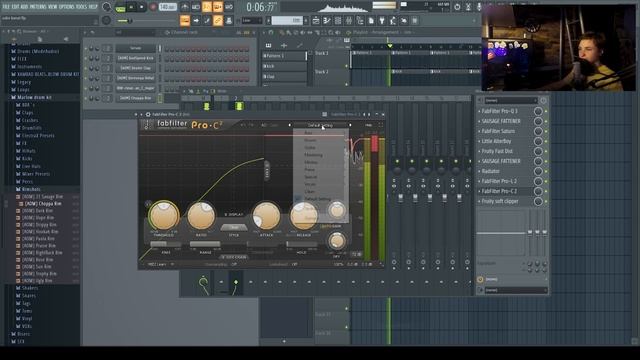Open the FabFilter Pro-L 2 slot arrow menu
640x360 pixels.
pyautogui.click(x=479, y=181)
